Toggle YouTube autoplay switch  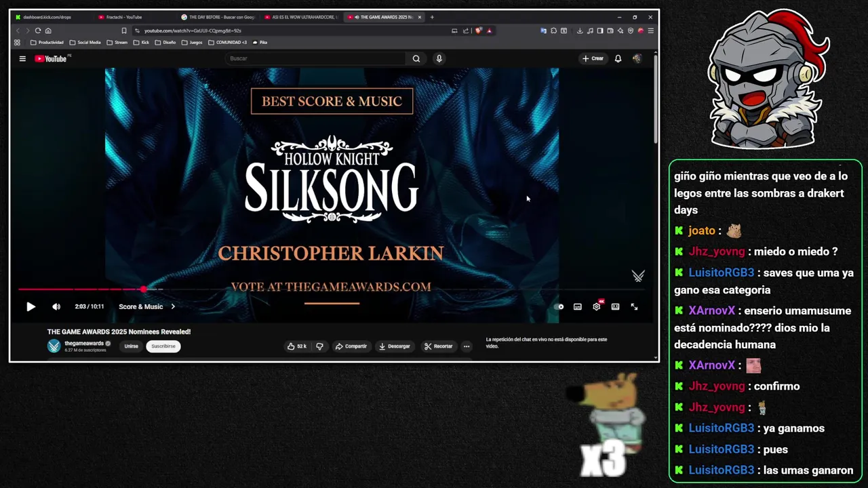coord(558,307)
